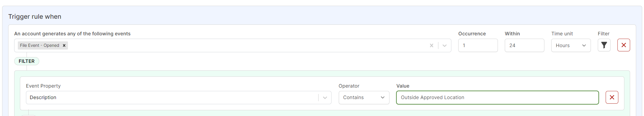Click inside the Description event property box

[172, 98]
